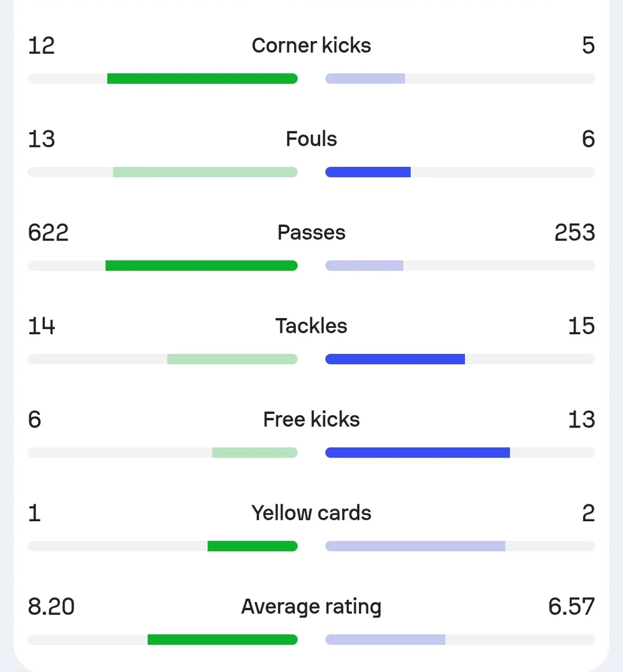Select the lavender Yellow cards bar

416,546
